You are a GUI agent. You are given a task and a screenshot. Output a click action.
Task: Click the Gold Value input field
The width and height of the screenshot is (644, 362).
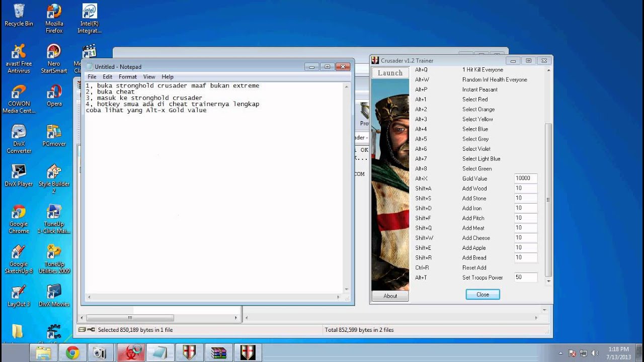[x=526, y=178]
